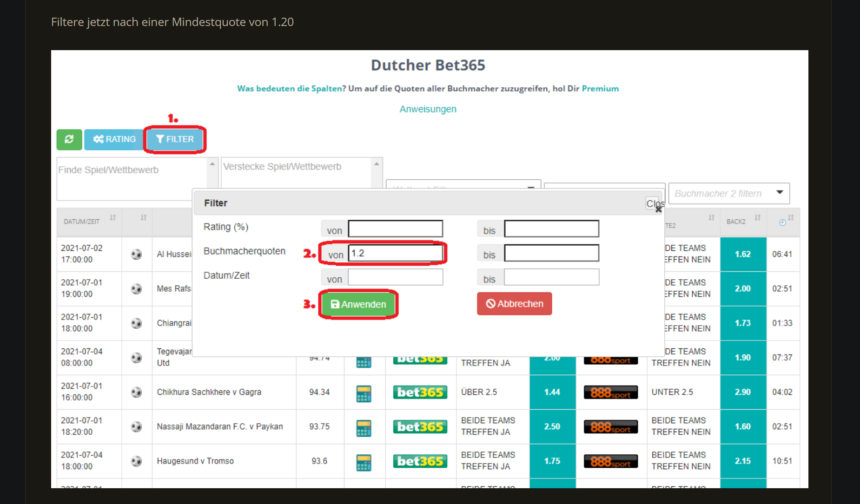Click 888sport logo in Nassaji Mazandaran row

(x=611, y=427)
